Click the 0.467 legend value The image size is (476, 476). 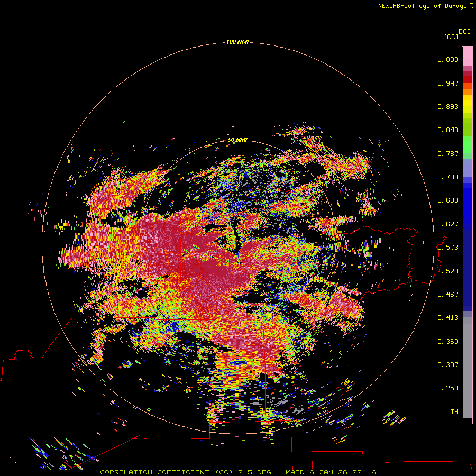pyautogui.click(x=448, y=295)
